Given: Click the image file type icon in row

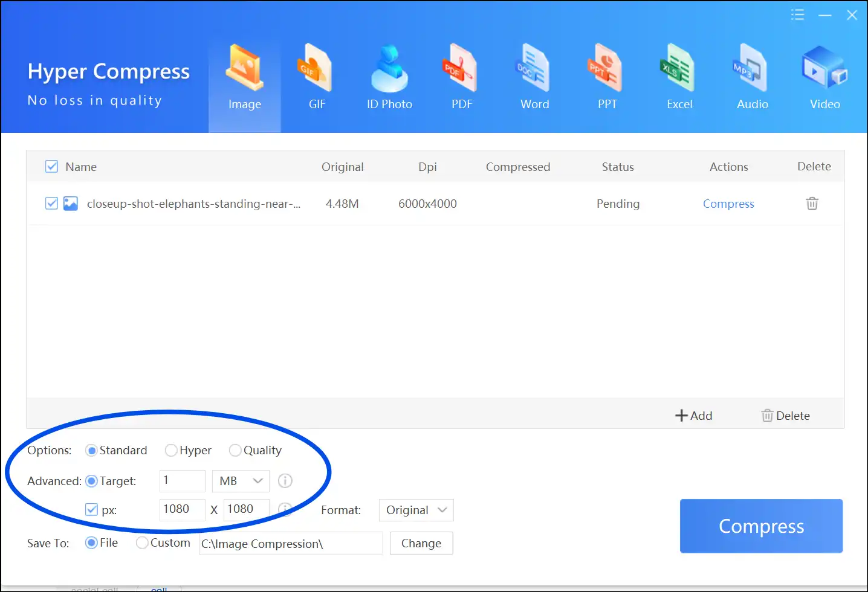Looking at the screenshot, I should click(x=71, y=204).
